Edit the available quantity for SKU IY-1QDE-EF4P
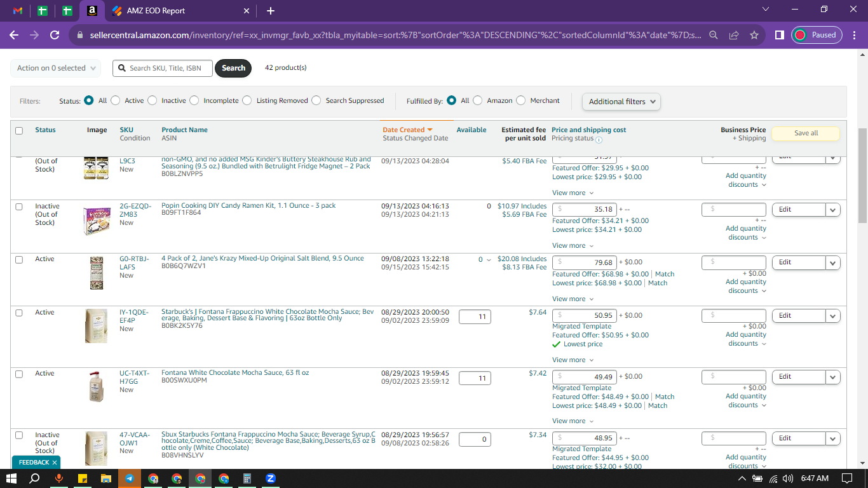This screenshot has width=868, height=488. click(x=475, y=316)
